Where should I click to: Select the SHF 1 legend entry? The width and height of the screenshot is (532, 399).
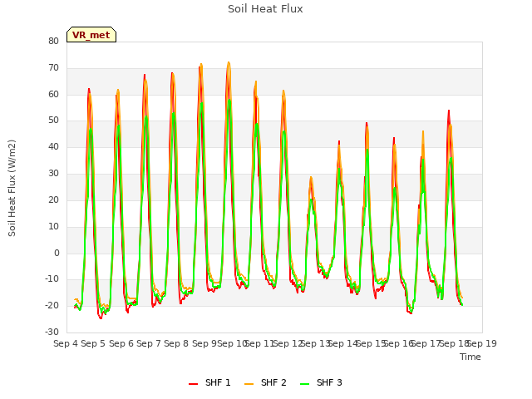(x=209, y=382)
